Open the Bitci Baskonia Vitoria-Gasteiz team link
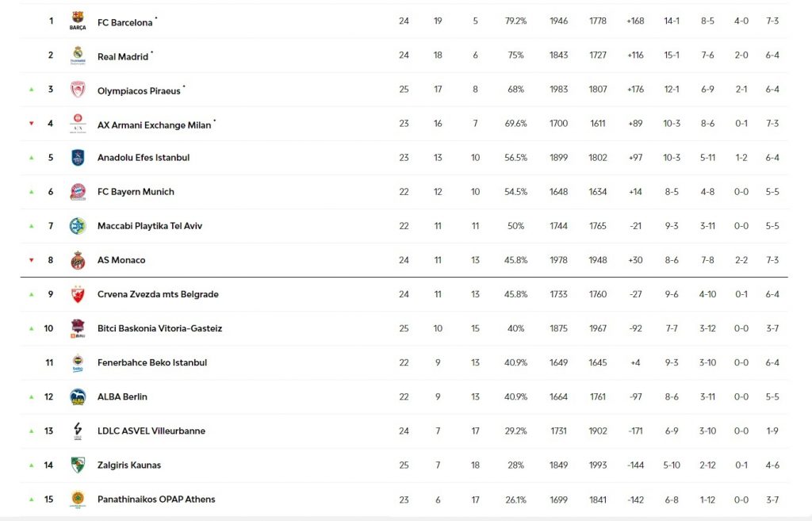812x521 pixels. coord(159,328)
